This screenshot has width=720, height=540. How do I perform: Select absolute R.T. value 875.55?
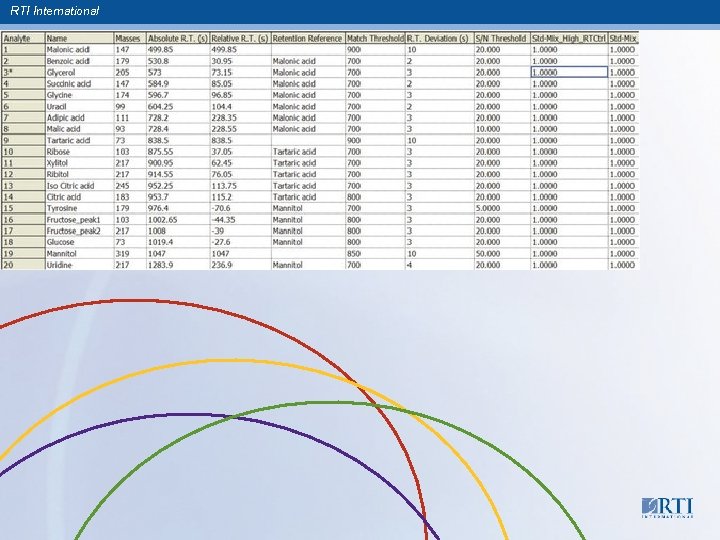point(178,152)
